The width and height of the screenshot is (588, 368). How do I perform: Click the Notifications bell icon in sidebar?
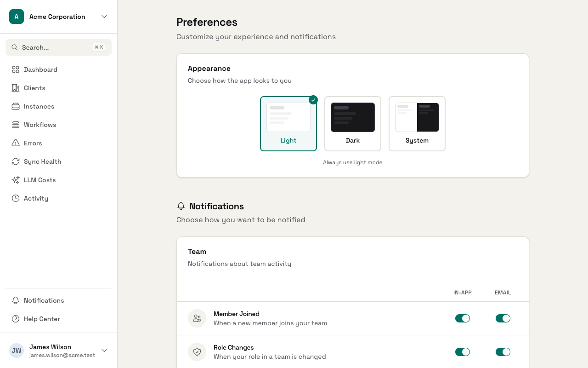[16, 300]
